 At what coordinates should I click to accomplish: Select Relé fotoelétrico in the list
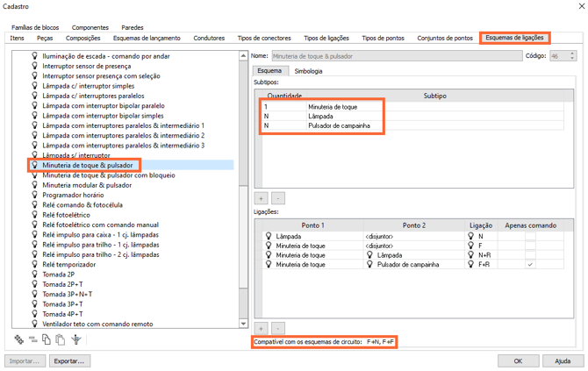coord(63,214)
